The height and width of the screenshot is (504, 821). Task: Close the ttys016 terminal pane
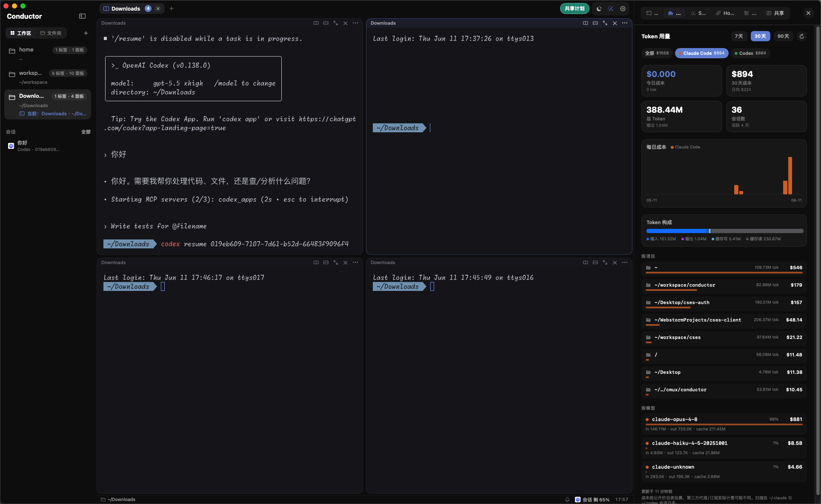click(x=615, y=262)
